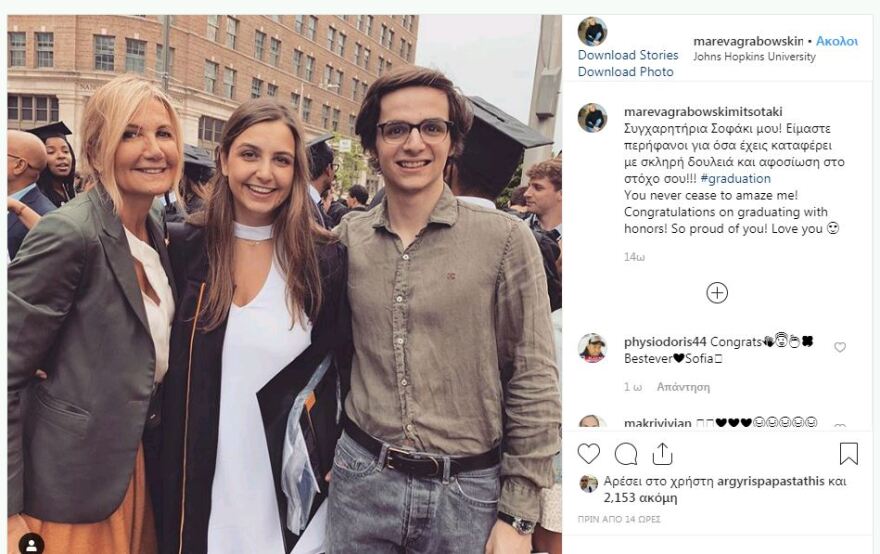
Task: Click physiodoris44's profile picture
Action: [x=592, y=348]
